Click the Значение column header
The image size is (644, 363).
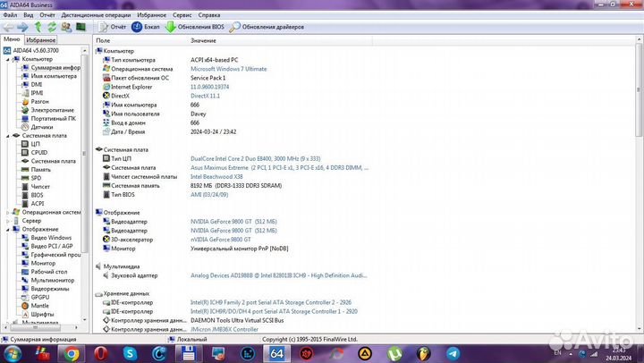[203, 40]
